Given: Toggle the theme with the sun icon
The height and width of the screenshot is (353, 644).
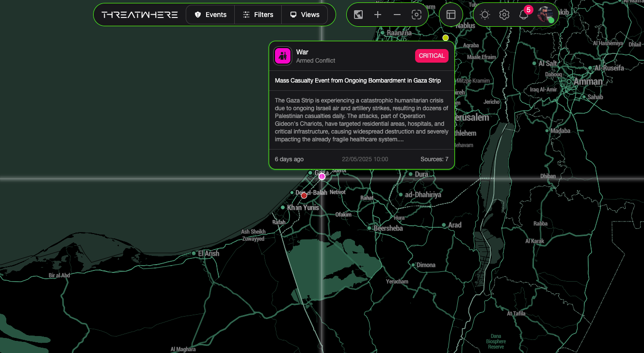Looking at the screenshot, I should pos(484,15).
